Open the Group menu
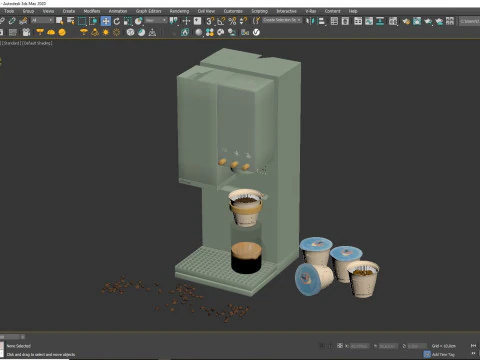This screenshot has width=480, height=360. (28, 11)
